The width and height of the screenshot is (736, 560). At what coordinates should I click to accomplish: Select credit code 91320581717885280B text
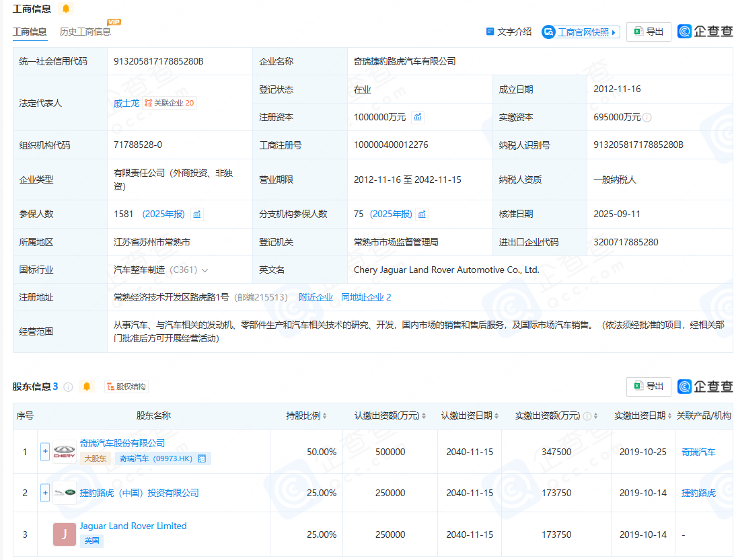[159, 61]
